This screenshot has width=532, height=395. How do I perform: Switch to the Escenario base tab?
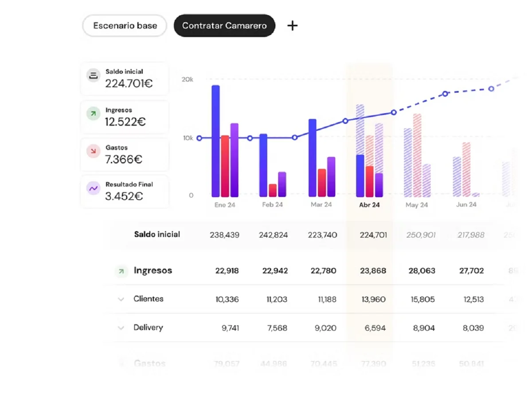pos(125,26)
